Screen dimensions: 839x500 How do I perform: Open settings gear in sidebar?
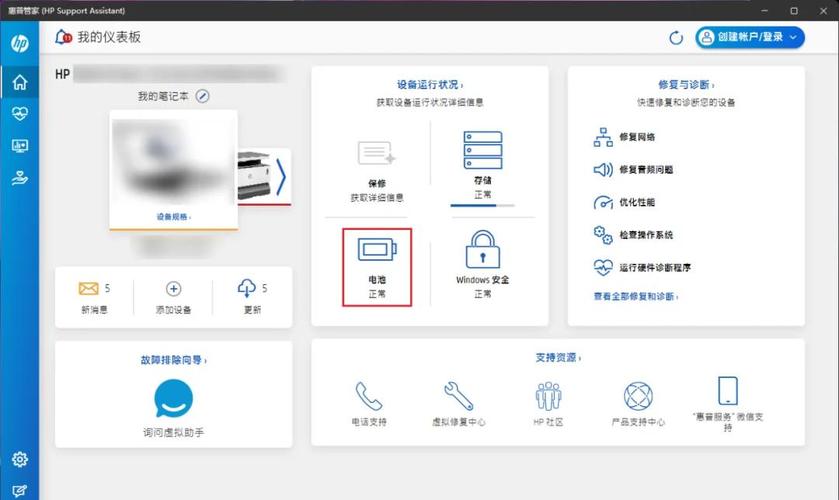point(20,459)
